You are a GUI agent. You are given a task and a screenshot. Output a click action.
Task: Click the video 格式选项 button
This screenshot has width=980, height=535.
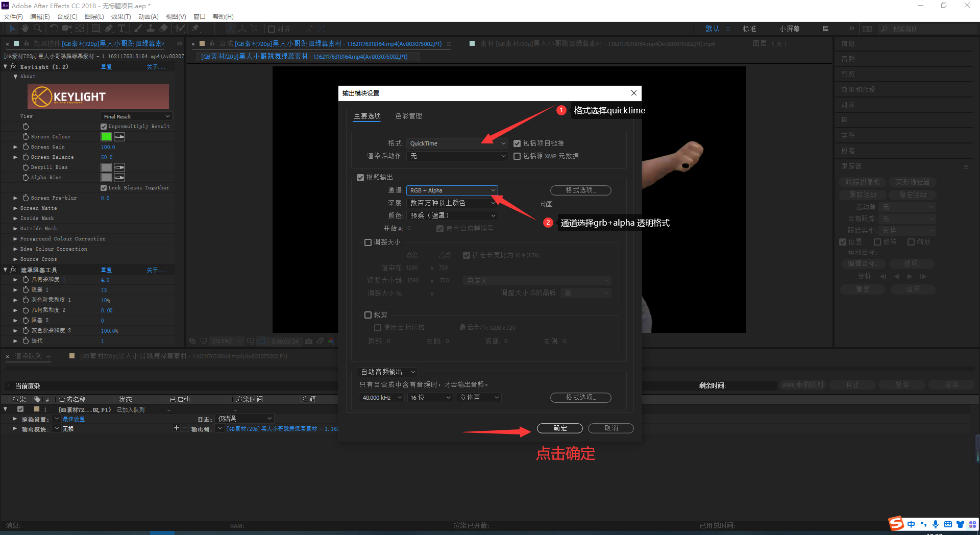click(x=580, y=190)
